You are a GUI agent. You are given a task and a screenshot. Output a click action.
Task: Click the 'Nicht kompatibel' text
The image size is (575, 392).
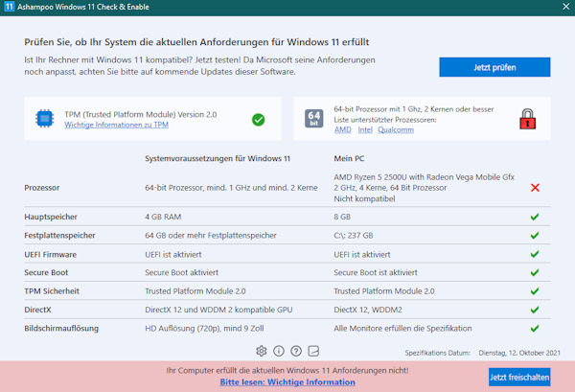tap(364, 198)
